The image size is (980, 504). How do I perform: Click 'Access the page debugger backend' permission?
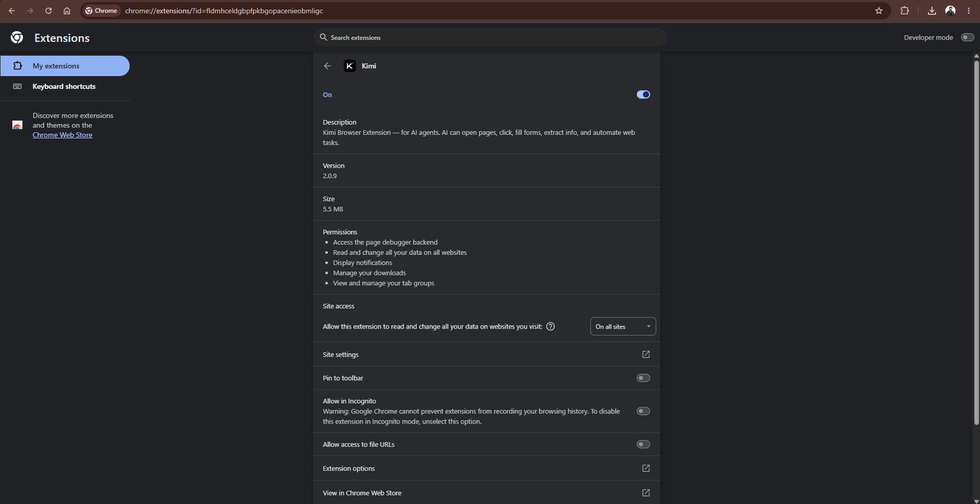[x=385, y=242]
